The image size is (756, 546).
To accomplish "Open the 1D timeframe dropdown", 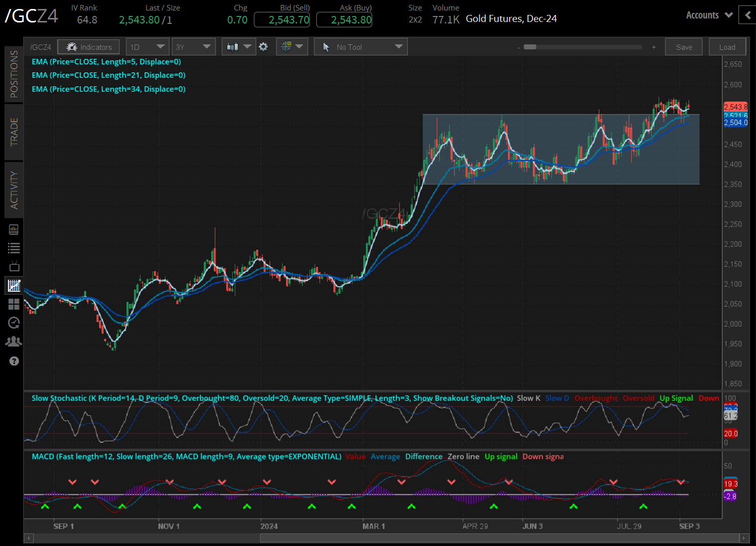I will click(x=148, y=46).
